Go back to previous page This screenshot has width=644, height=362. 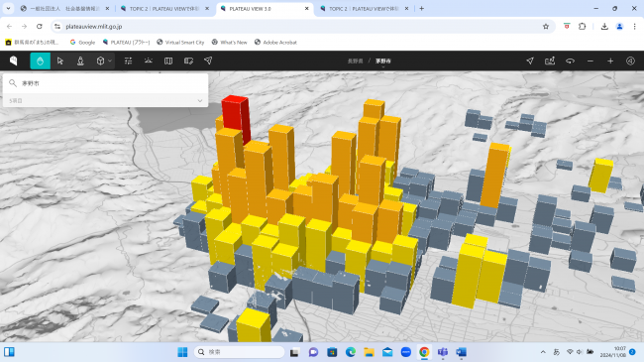click(x=10, y=27)
